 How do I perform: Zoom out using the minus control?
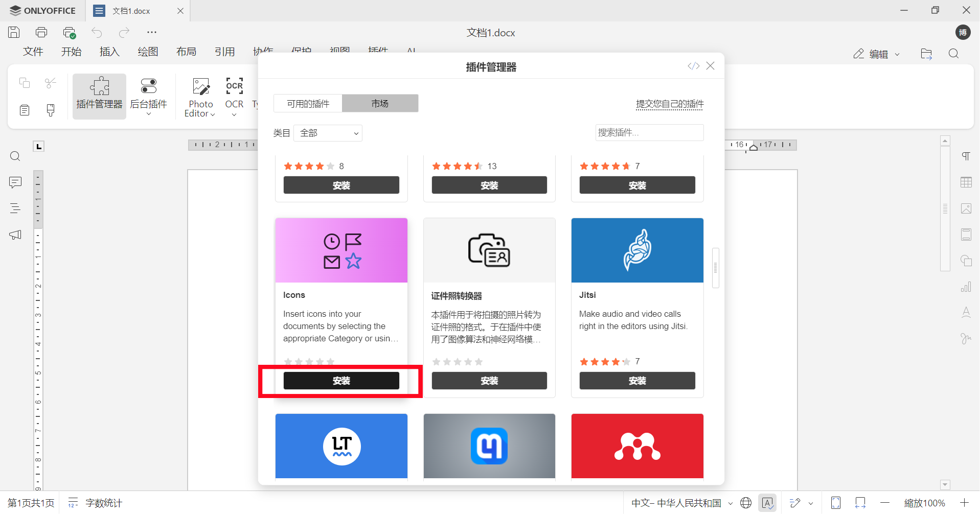click(x=884, y=503)
